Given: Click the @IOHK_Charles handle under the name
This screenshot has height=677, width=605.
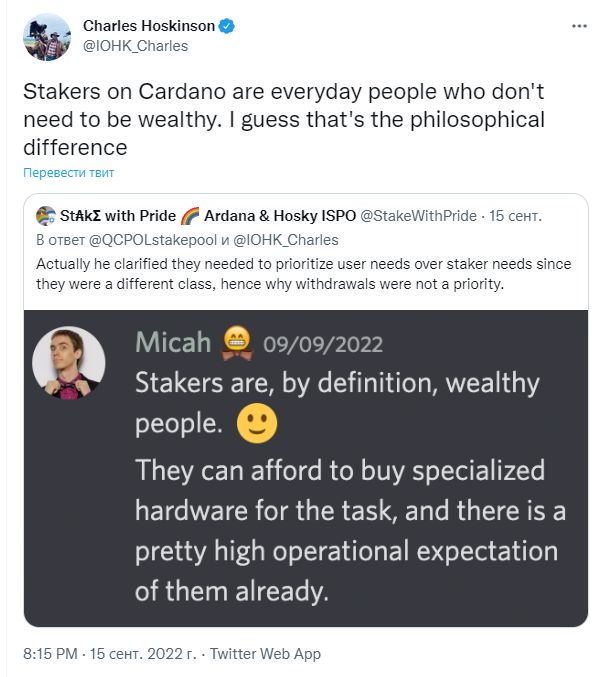Looking at the screenshot, I should click(x=135, y=46).
